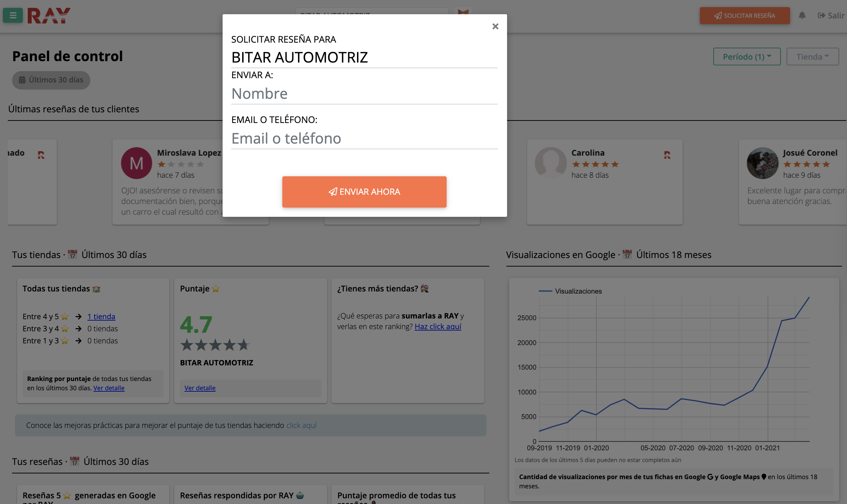The width and height of the screenshot is (847, 504).
Task: Open the hamburger navigation menu
Action: (x=12, y=15)
